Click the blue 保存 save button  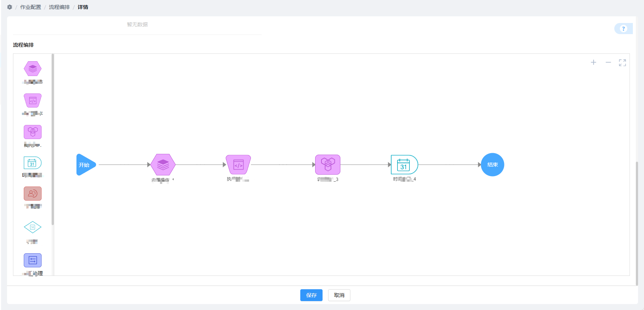pos(311,295)
